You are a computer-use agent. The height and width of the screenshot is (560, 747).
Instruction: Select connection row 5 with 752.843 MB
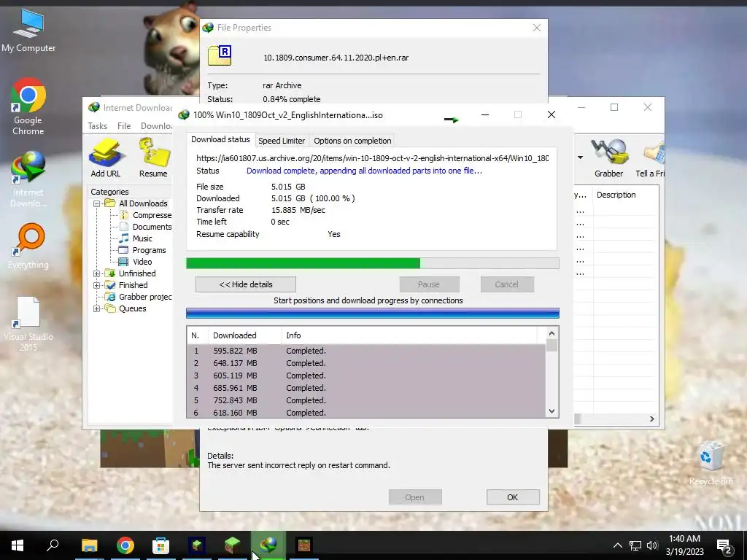[x=366, y=400]
